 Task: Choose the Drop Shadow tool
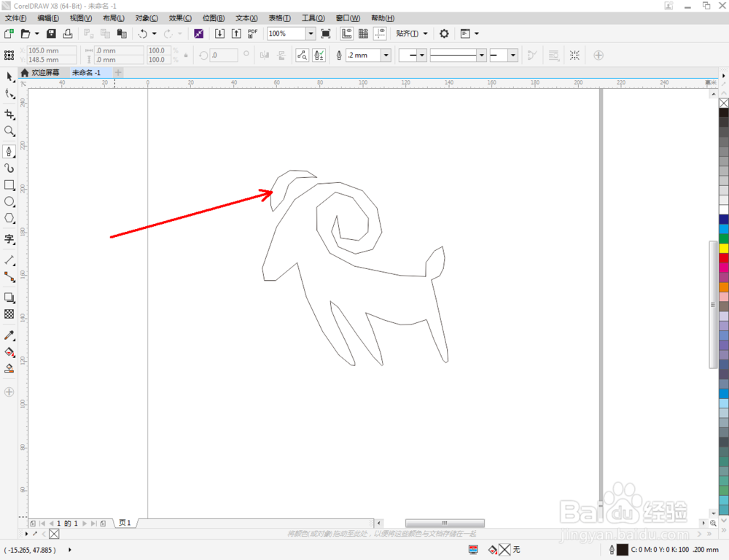point(9,297)
